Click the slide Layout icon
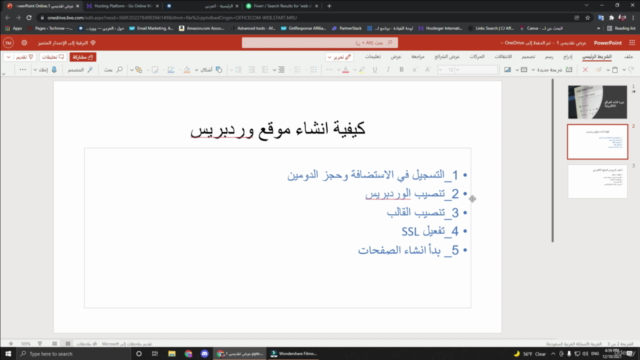Image resolution: width=640 pixels, height=360 pixels. (x=524, y=70)
